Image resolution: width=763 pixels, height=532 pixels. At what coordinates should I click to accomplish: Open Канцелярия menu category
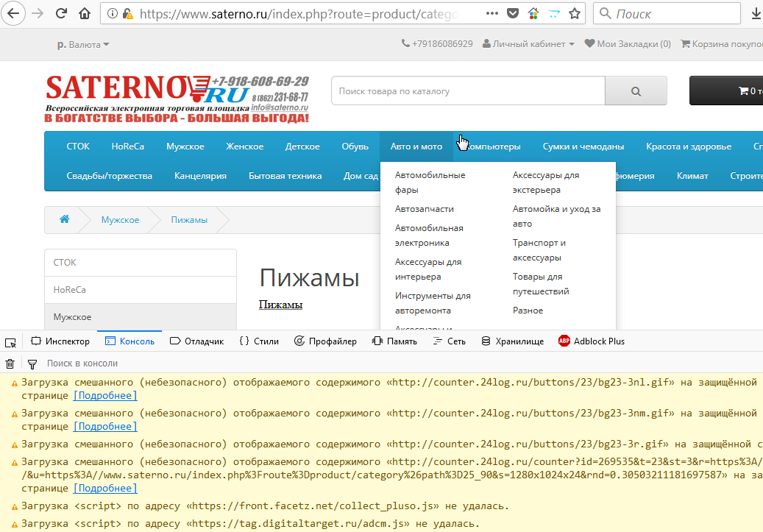[x=200, y=176]
